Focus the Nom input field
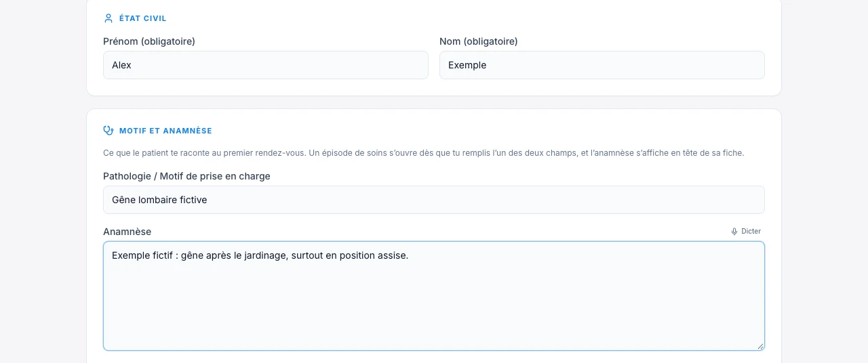 602,65
